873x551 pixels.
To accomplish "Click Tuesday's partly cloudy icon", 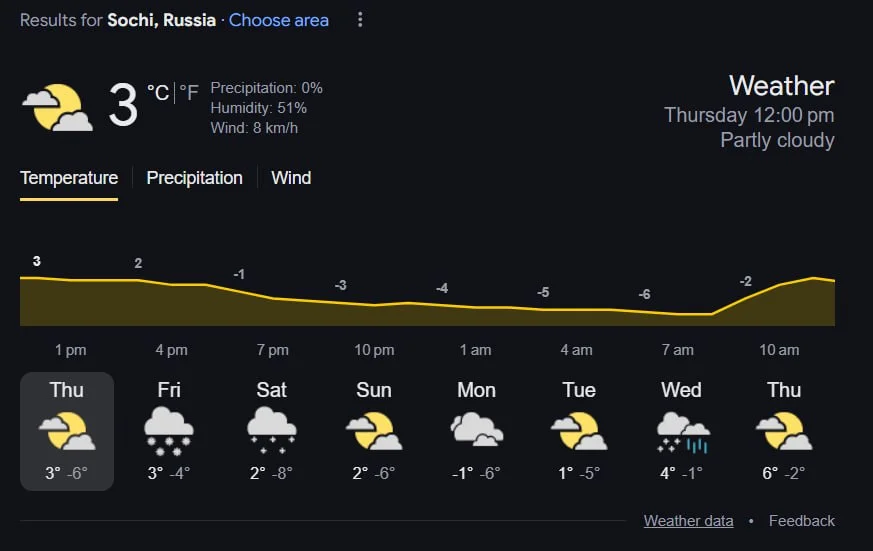I will click(x=579, y=431).
